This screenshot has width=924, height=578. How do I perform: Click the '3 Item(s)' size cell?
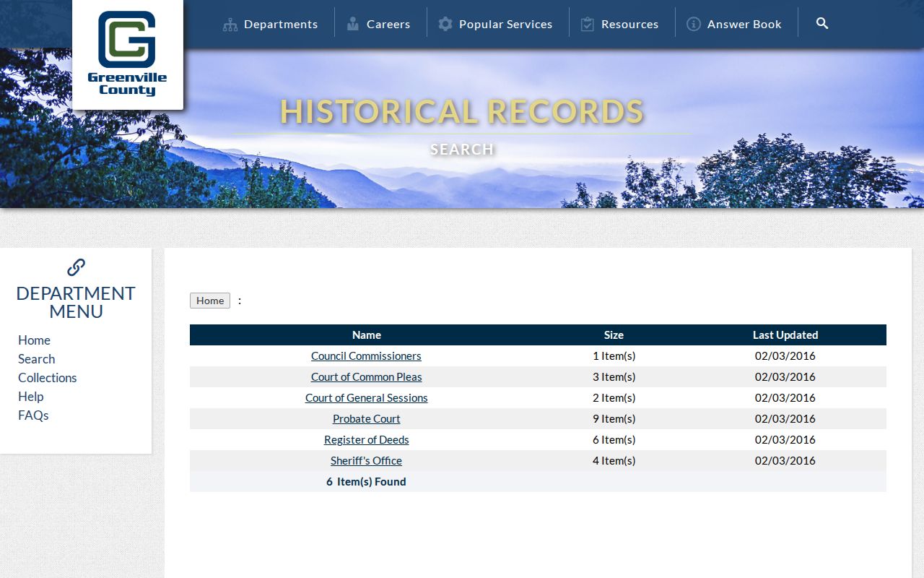click(614, 377)
